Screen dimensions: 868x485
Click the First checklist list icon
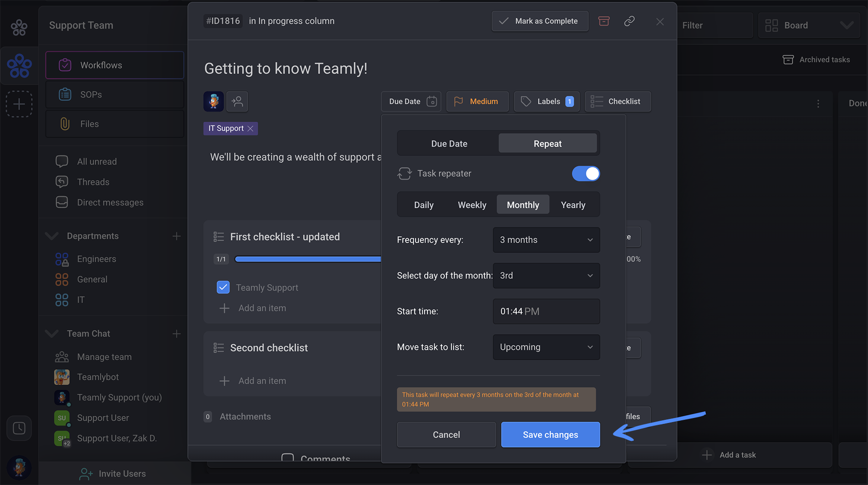(x=219, y=237)
